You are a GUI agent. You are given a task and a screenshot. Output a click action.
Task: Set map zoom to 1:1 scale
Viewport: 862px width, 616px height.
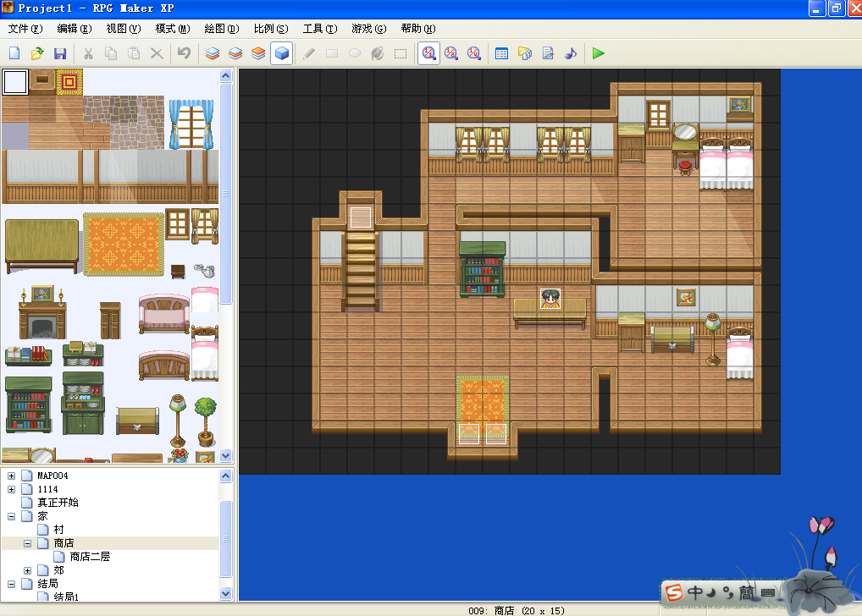pos(428,53)
